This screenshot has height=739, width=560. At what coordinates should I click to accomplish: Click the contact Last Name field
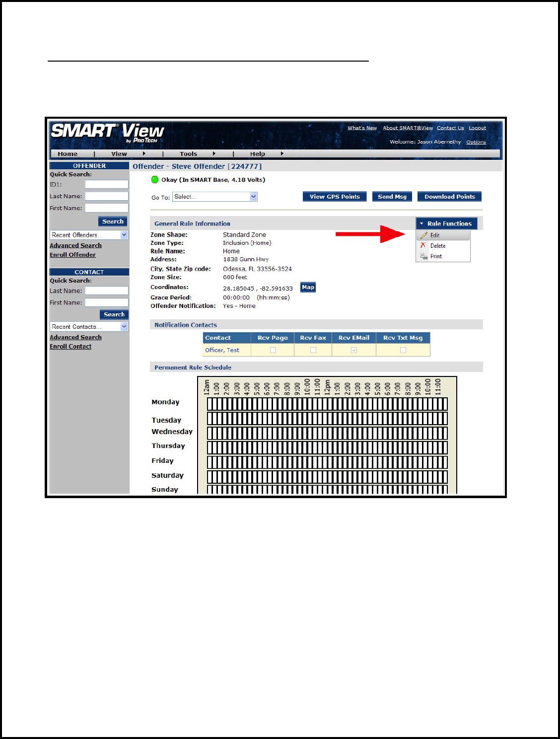(106, 291)
